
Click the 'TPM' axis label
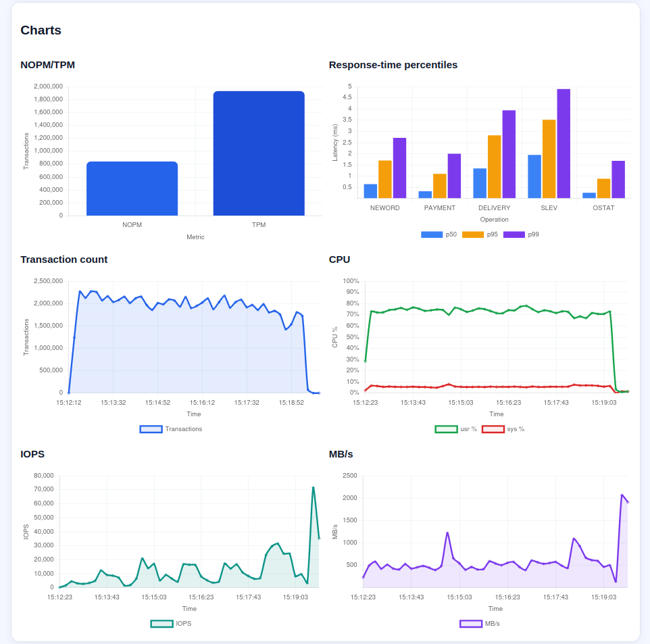[x=259, y=225]
